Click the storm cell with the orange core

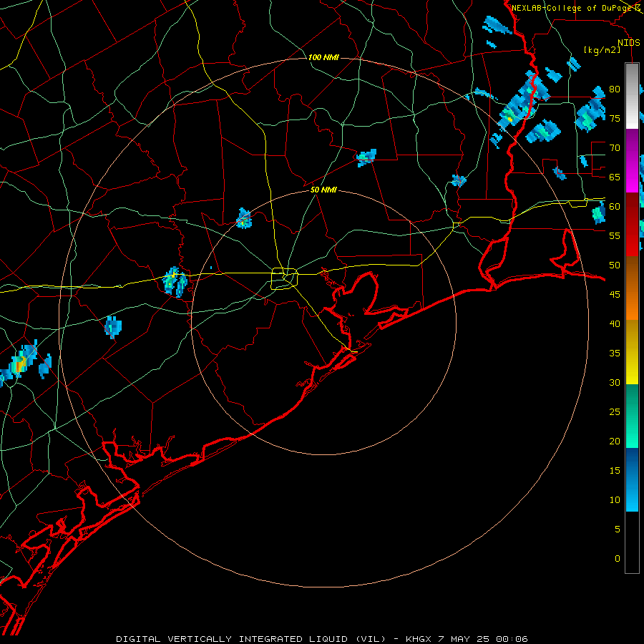tap(19, 364)
